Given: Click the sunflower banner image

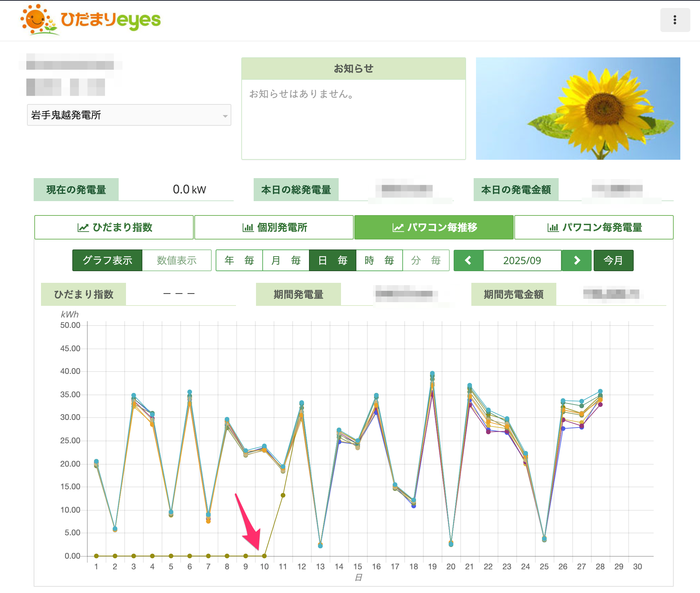Looking at the screenshot, I should (x=578, y=108).
